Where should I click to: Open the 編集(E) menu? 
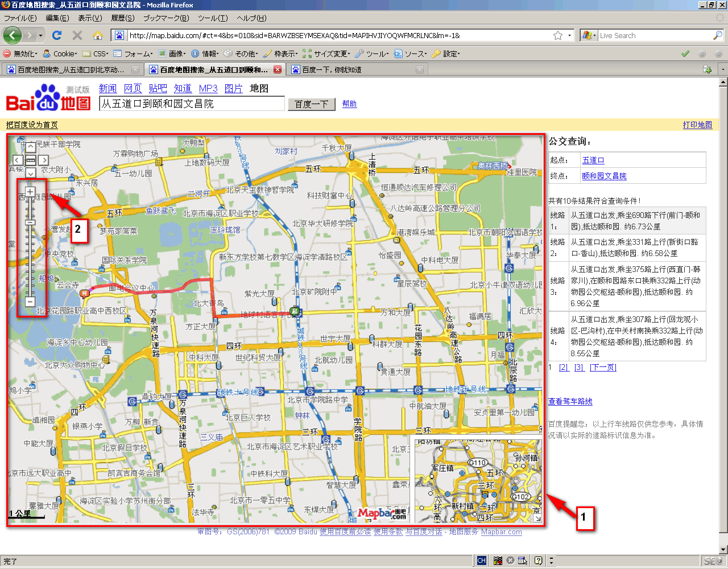[57, 18]
